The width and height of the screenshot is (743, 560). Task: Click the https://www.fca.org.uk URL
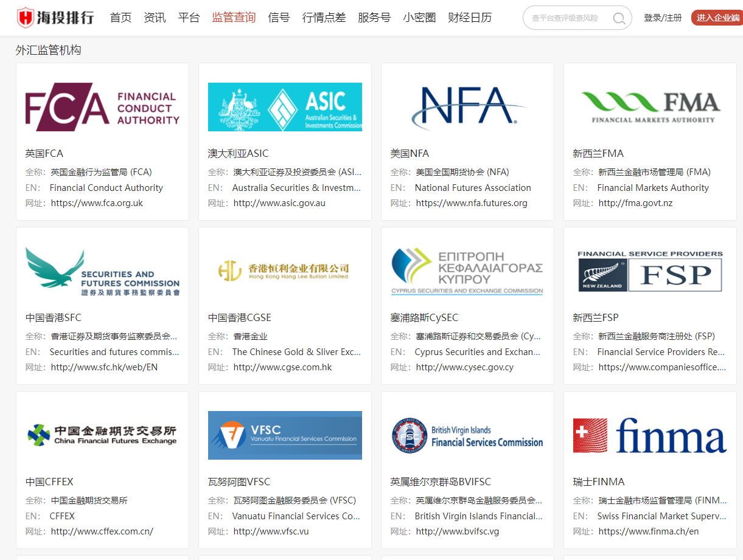97,203
